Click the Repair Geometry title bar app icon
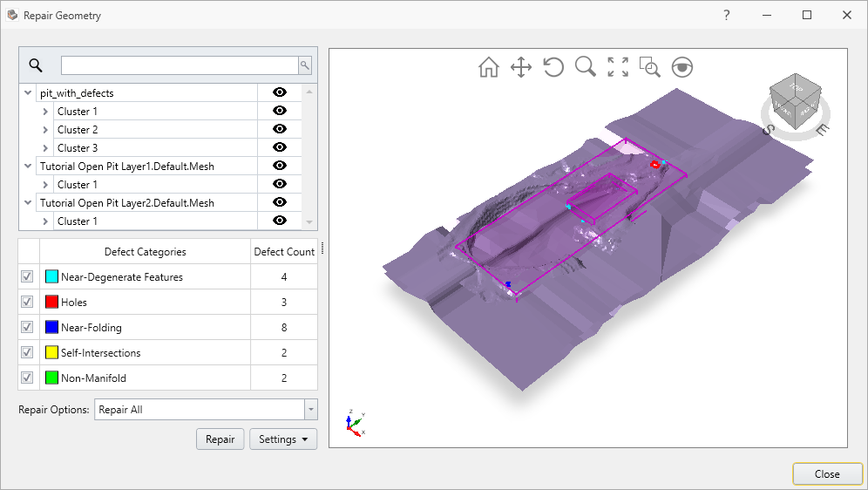 [x=12, y=15]
